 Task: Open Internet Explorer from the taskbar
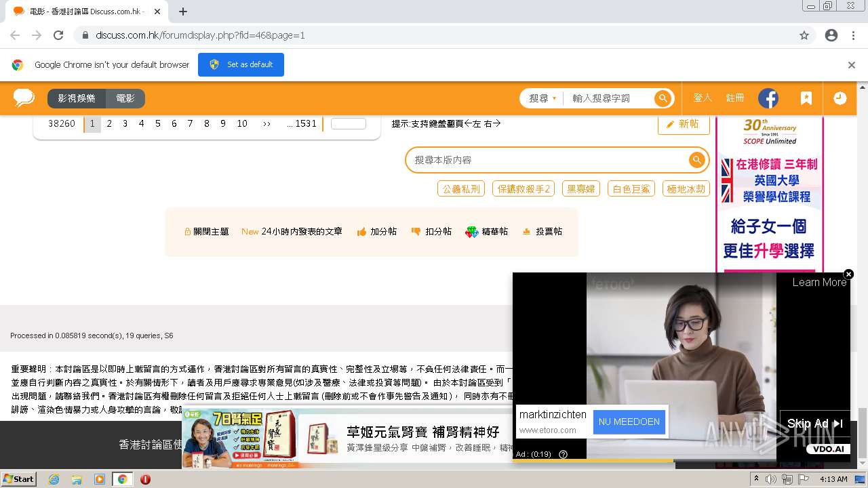[54, 479]
